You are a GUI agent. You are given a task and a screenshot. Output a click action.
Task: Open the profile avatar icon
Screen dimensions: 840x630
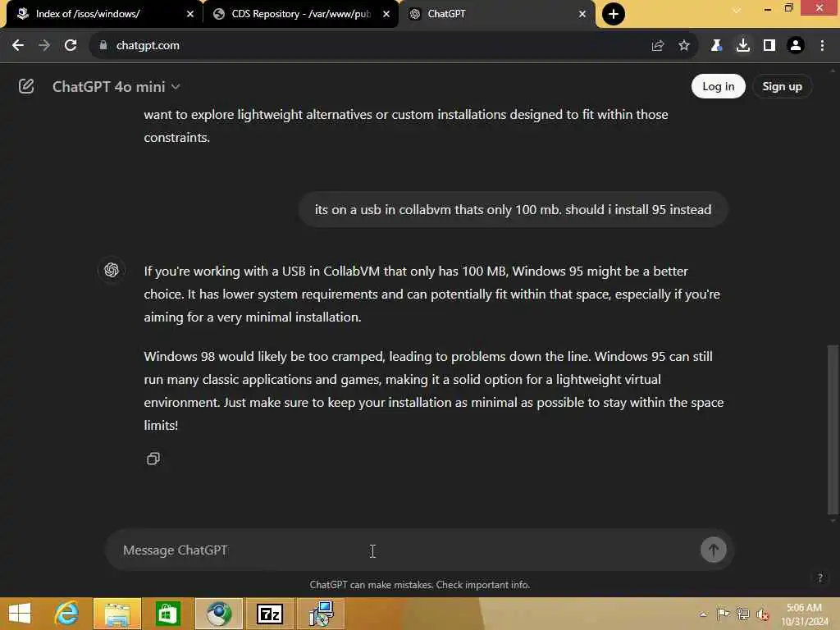click(796, 46)
